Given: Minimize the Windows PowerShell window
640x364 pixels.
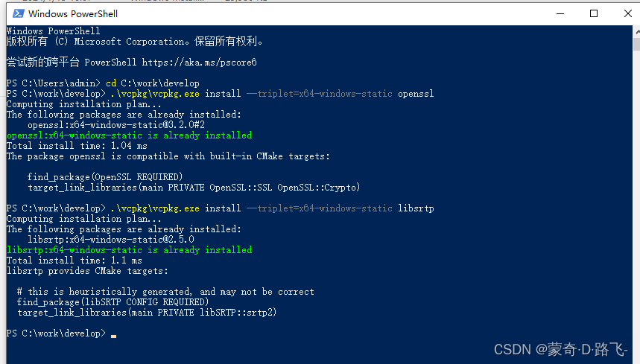Looking at the screenshot, I should click(x=560, y=13).
